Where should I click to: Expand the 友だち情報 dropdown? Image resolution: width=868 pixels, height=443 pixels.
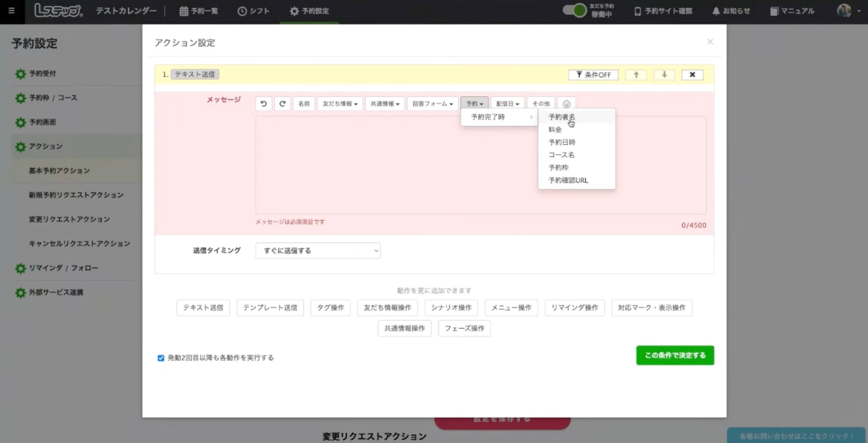click(x=340, y=104)
